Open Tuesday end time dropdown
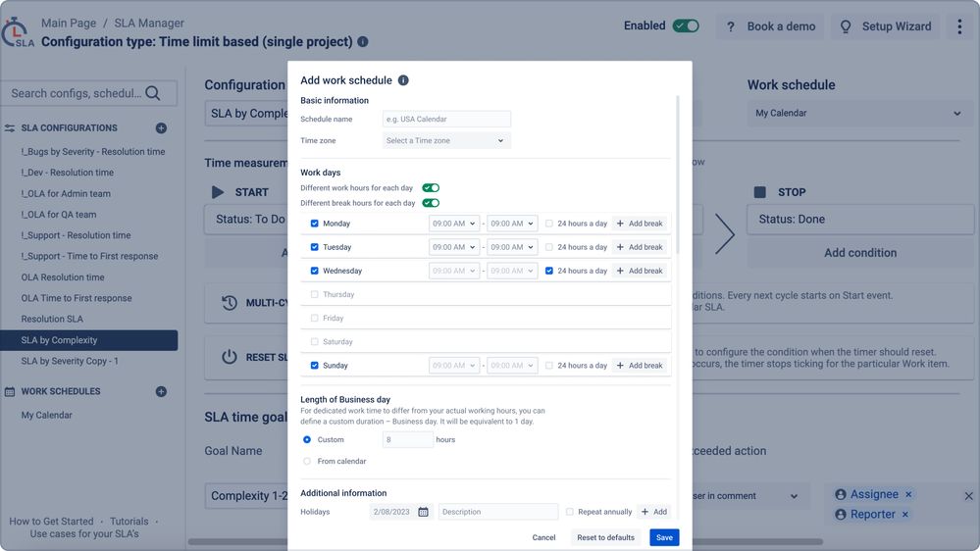This screenshot has width=980, height=551. [512, 247]
